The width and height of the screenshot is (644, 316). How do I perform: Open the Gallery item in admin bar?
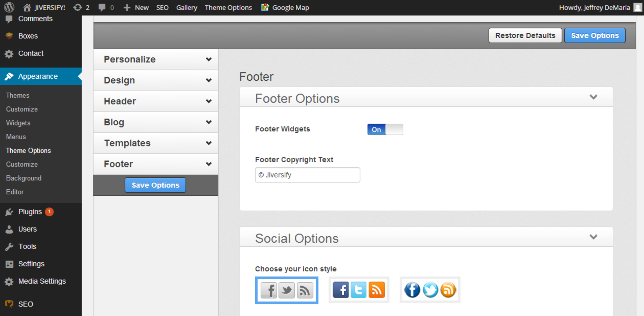tap(186, 7)
